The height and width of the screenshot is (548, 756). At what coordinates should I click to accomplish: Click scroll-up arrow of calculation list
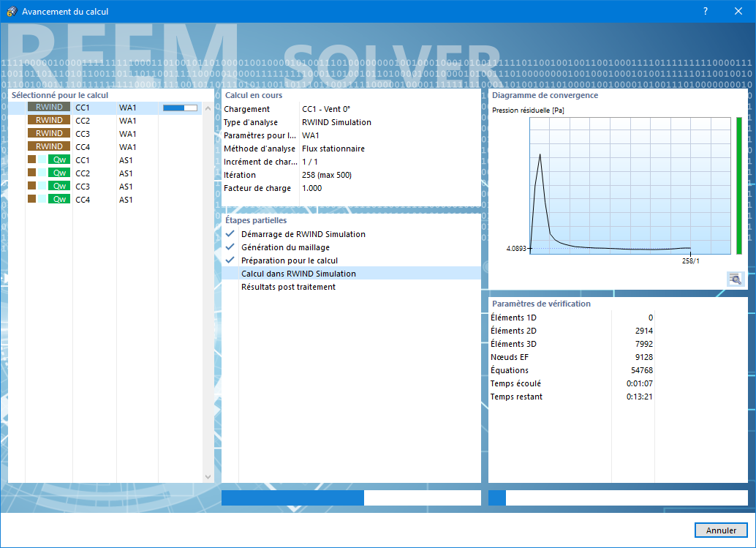pyautogui.click(x=208, y=108)
